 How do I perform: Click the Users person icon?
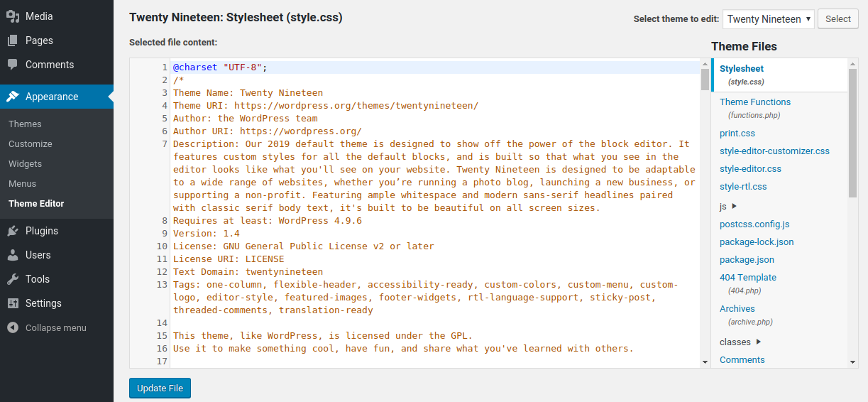(13, 255)
